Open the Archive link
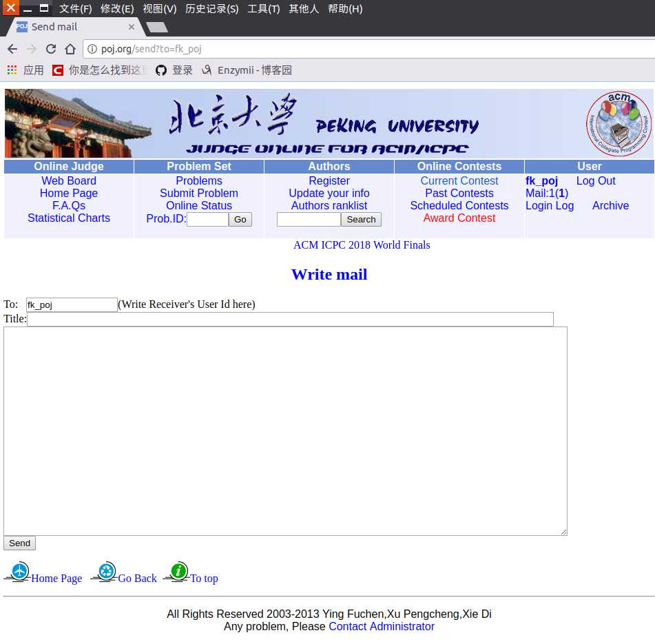The image size is (655, 644). [610, 205]
